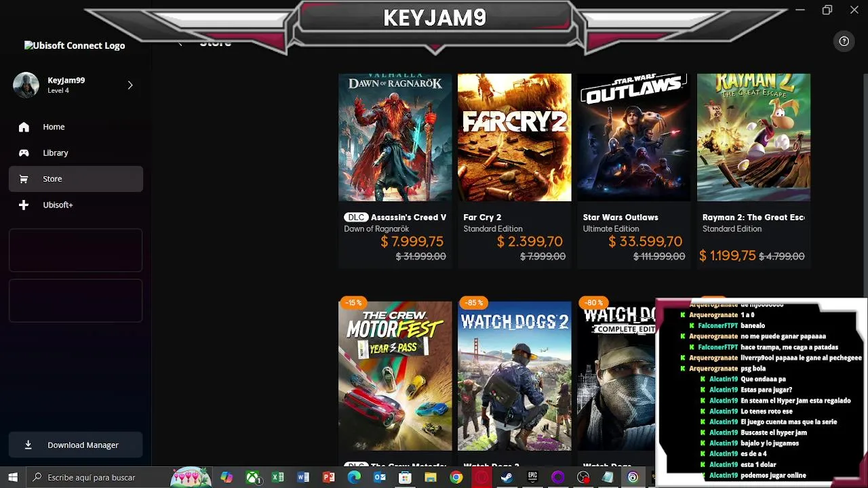Click the $ 1.199,75 sale price
This screenshot has width=868, height=488.
pos(727,256)
